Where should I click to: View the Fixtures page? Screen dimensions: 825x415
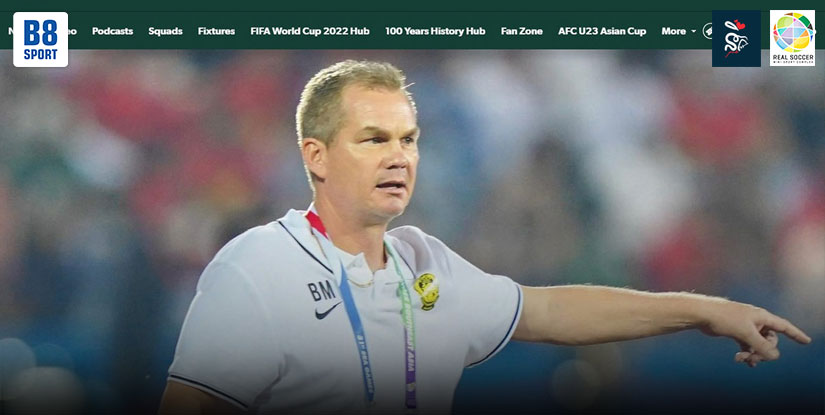pos(216,31)
